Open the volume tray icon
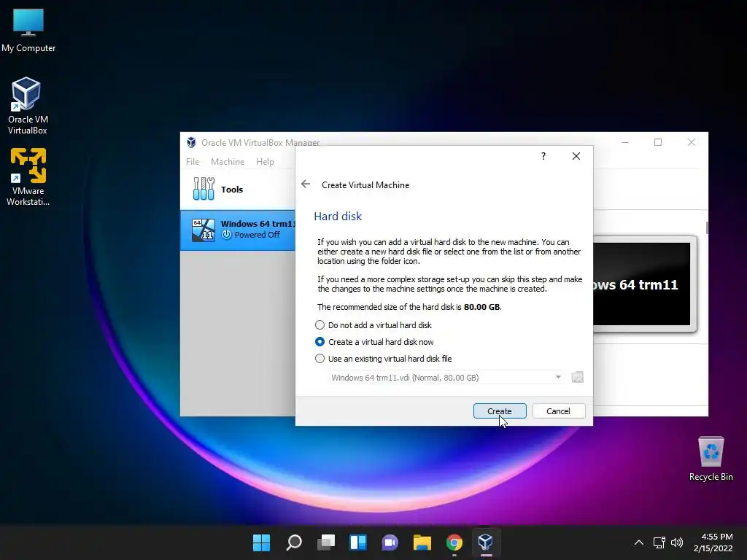747x560 pixels. pyautogui.click(x=676, y=542)
